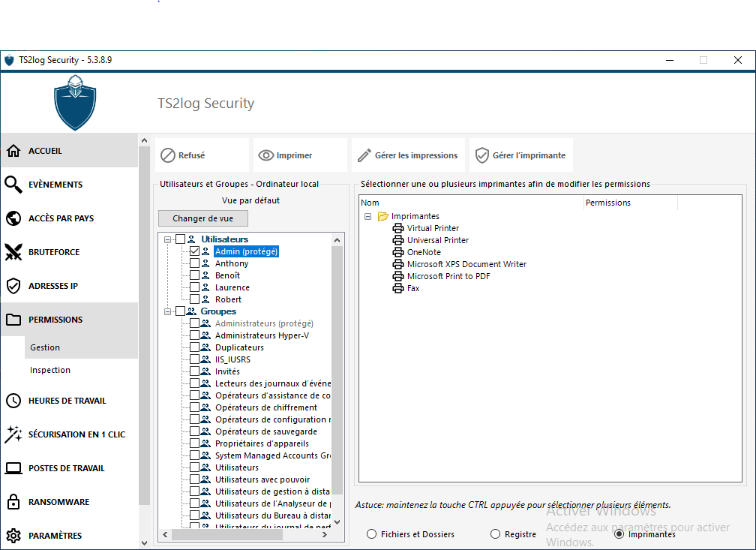Click the Permissions folder icon
756x550 pixels.
click(x=13, y=320)
